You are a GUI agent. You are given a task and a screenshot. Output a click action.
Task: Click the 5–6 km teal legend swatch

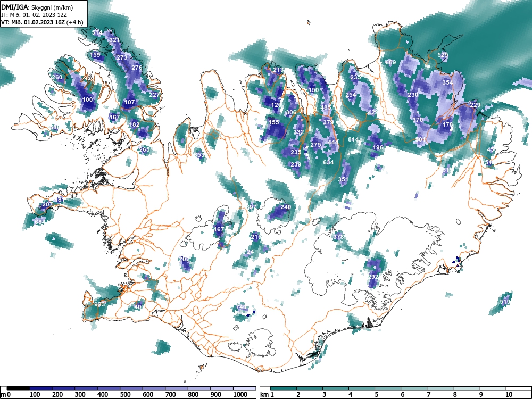pyautogui.click(x=387, y=388)
